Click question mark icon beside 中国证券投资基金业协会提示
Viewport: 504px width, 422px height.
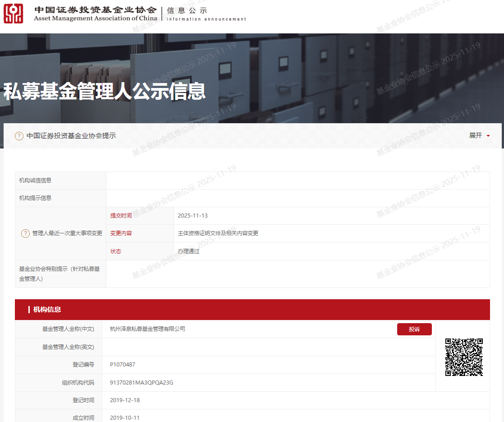pos(19,136)
